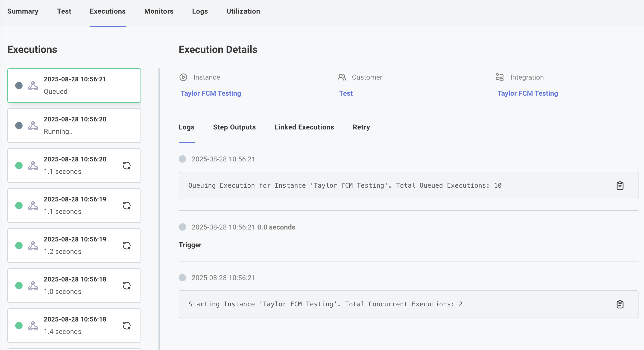Open the Utilization tab

coord(243,11)
